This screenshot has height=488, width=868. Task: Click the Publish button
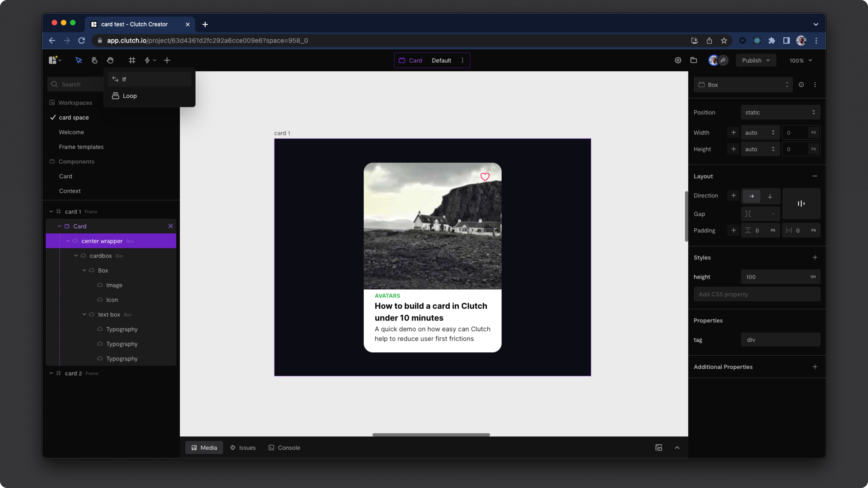coord(755,61)
